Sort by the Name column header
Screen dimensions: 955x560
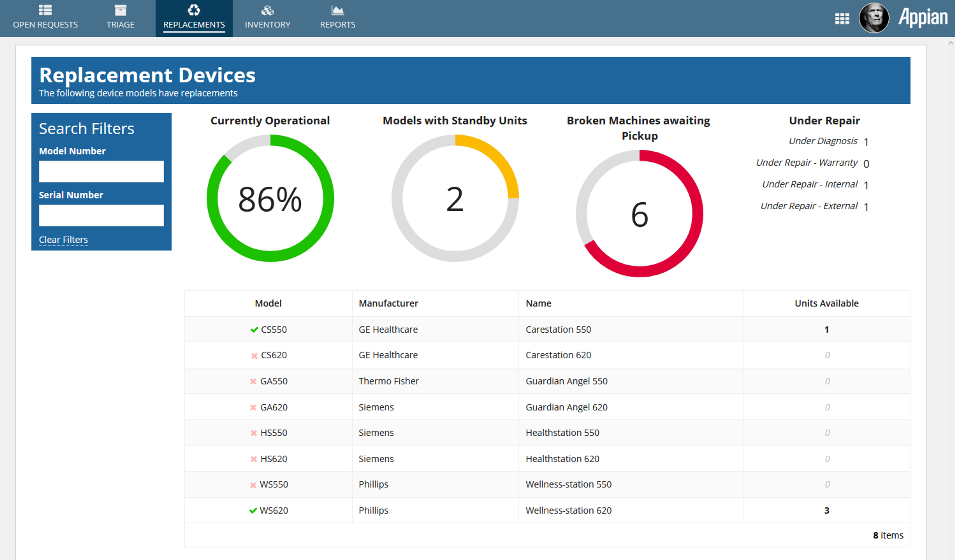(538, 303)
